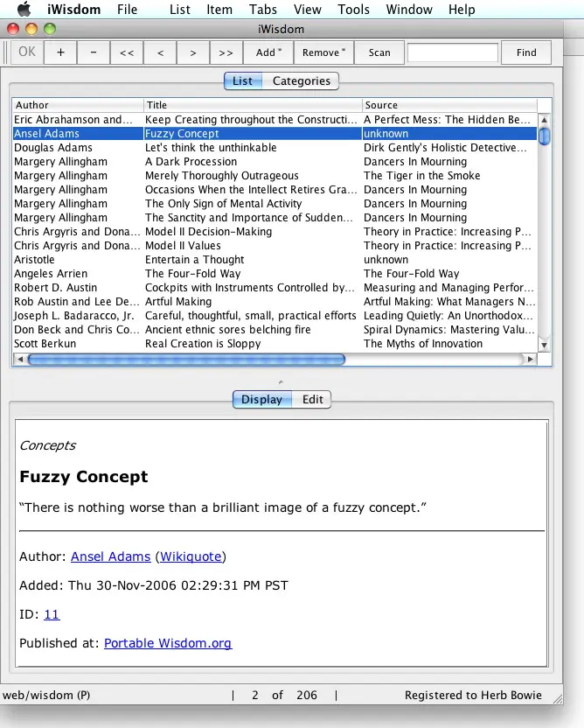Select the List tab
The height and width of the screenshot is (728, 584).
coord(242,80)
